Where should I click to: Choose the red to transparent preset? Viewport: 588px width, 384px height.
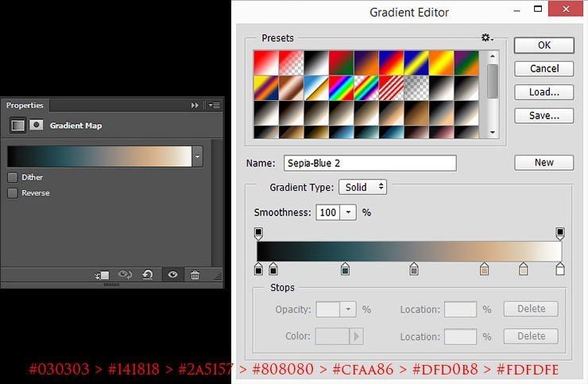pos(291,63)
